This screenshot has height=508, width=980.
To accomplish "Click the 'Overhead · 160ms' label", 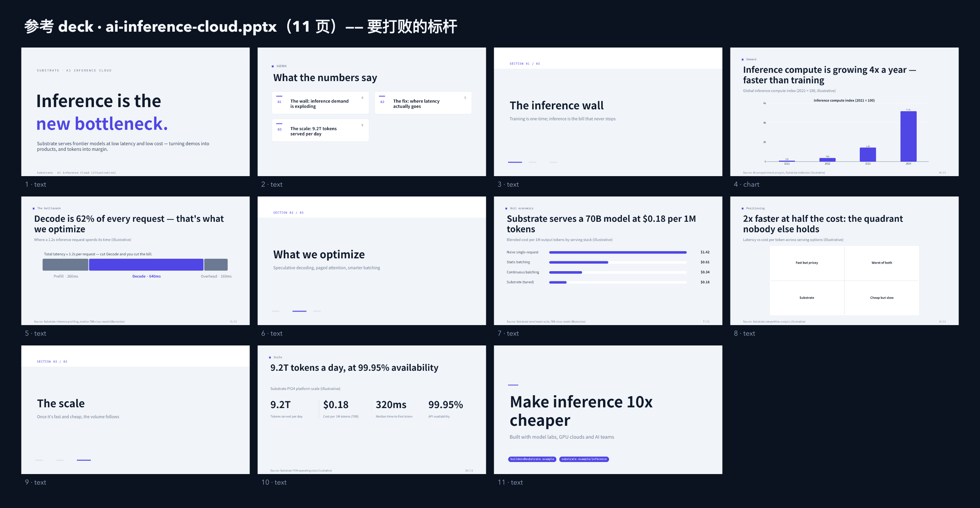I will click(x=216, y=276).
